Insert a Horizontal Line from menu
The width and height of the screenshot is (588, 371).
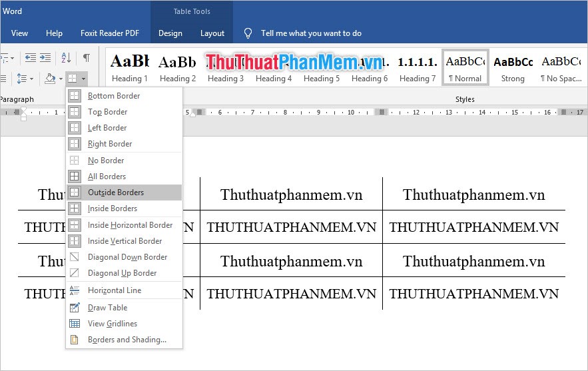124,290
